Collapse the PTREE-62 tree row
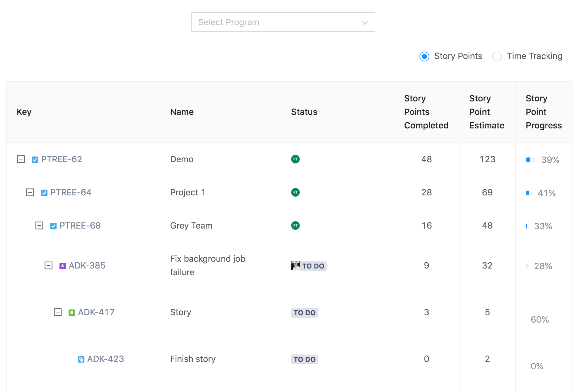This screenshot has width=578, height=392. pos(21,159)
